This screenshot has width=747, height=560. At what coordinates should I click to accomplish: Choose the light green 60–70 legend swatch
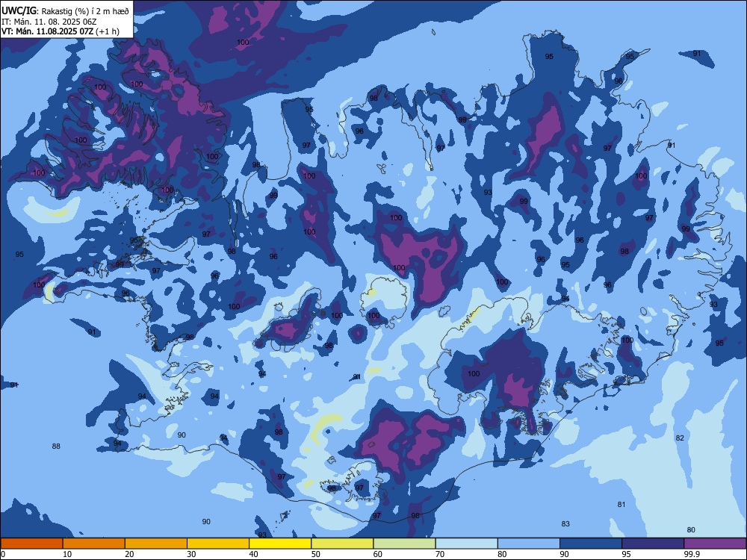[404, 544]
